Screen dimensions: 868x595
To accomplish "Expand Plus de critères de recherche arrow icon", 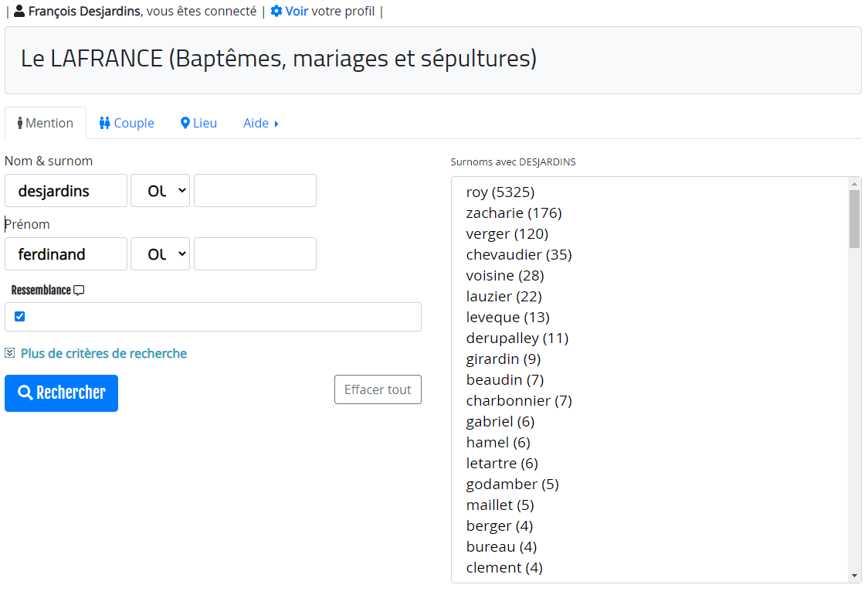I will [x=9, y=353].
